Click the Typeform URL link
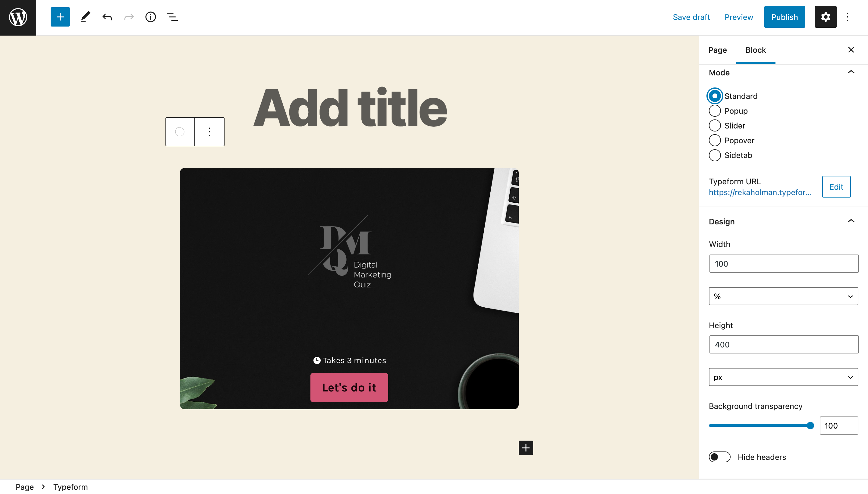 click(760, 192)
